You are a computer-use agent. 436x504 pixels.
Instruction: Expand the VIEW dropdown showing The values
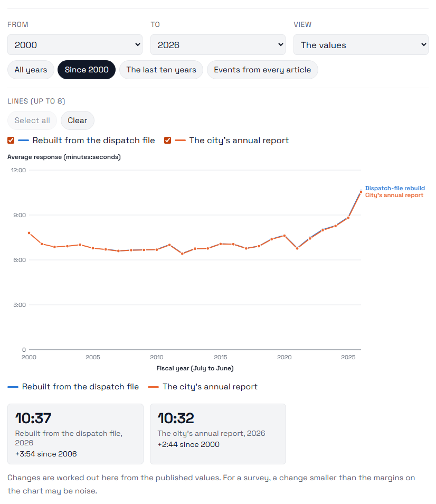point(361,45)
